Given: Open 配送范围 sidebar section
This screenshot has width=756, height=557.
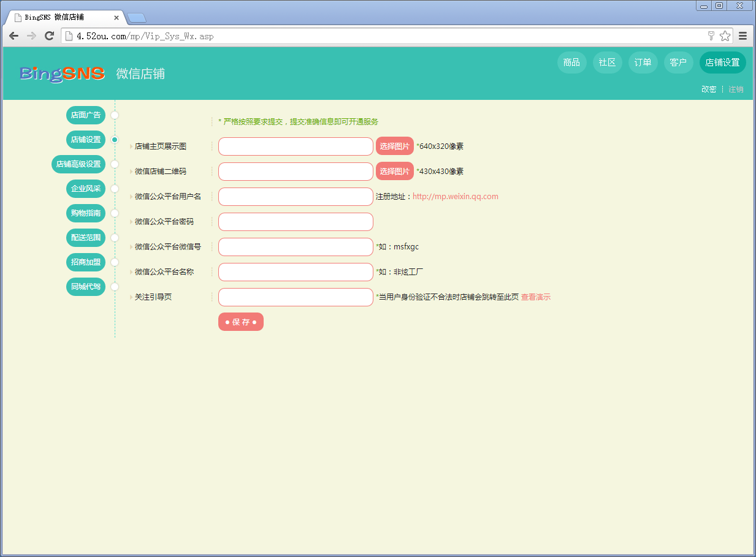Looking at the screenshot, I should [x=86, y=238].
